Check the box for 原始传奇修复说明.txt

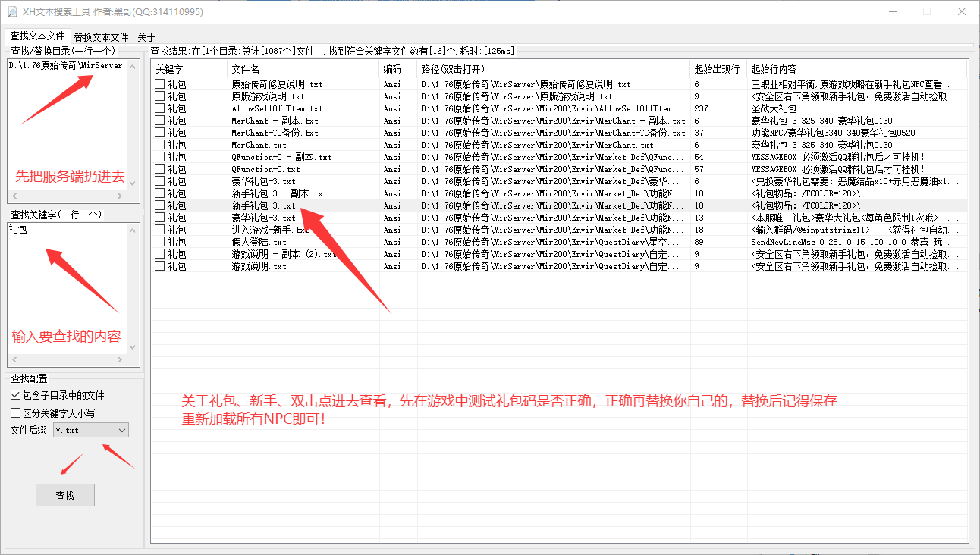click(x=159, y=83)
